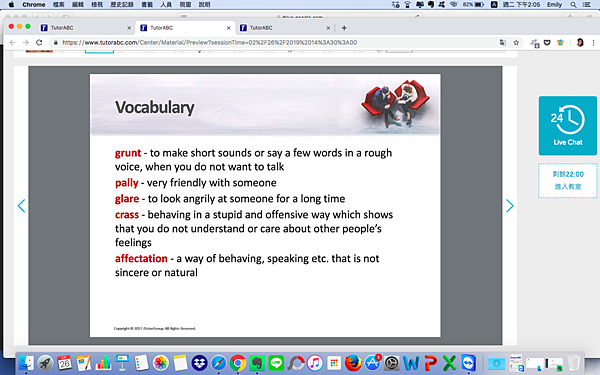The image size is (600, 375).
Task: Open the Chrome profile avatar
Action: coord(580,42)
